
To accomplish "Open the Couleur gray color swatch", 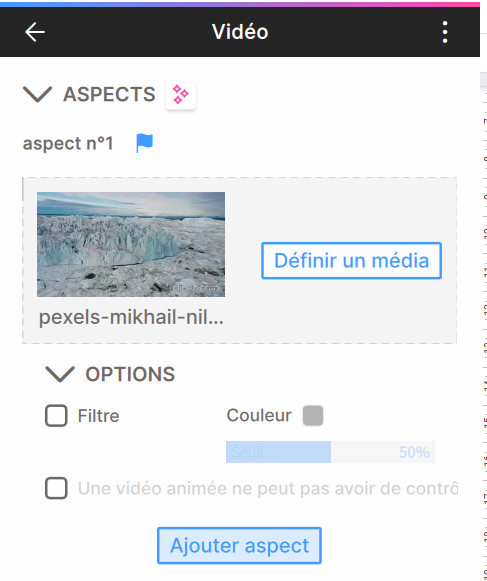I will coord(313,415).
